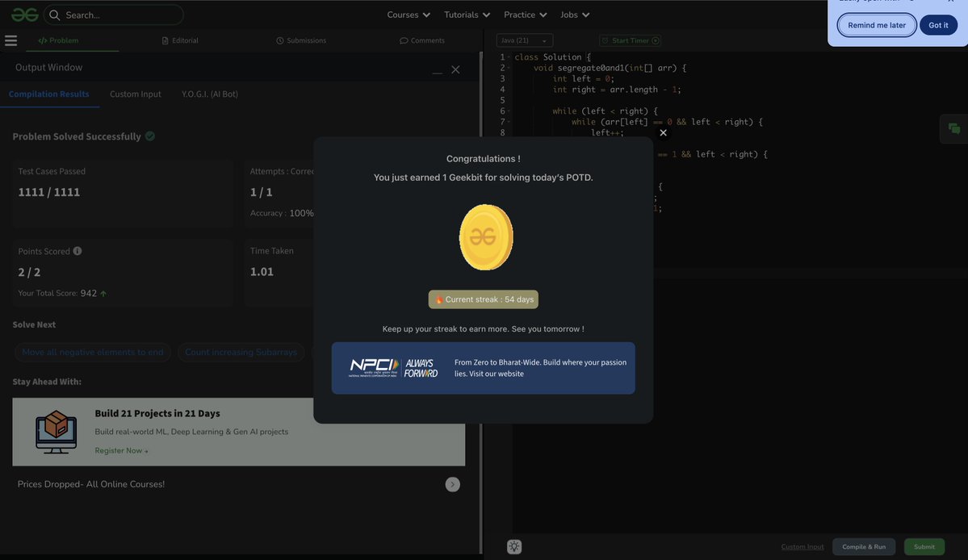Screen dimensions: 968x560
Task: Click the Remind me later button
Action: [x=877, y=25]
